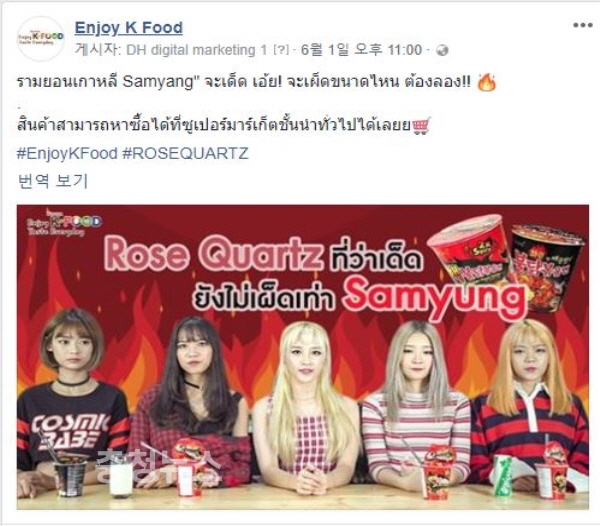Click the Rose Quartz title text in banner
Screen dimensions: 600x526
[x=213, y=253]
